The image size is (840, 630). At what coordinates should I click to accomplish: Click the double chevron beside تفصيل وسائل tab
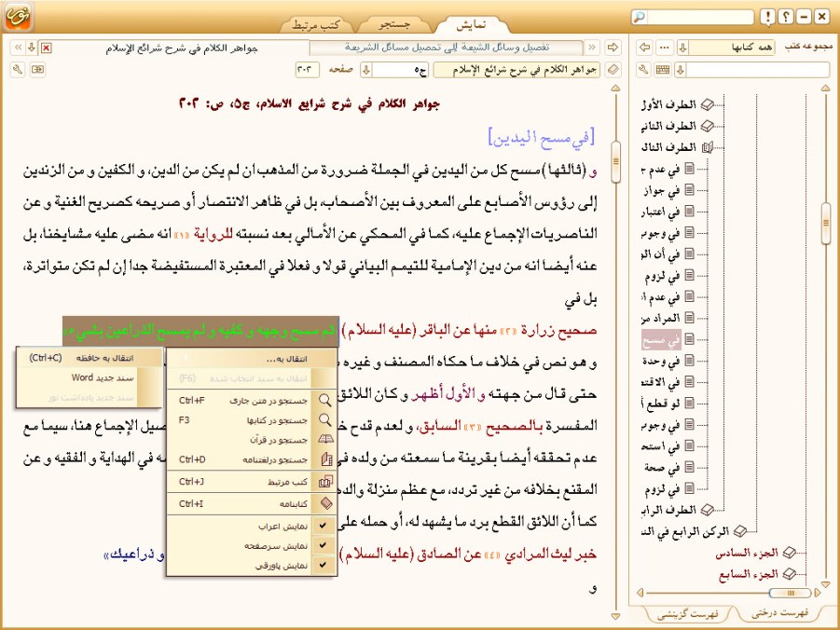pyautogui.click(x=591, y=48)
